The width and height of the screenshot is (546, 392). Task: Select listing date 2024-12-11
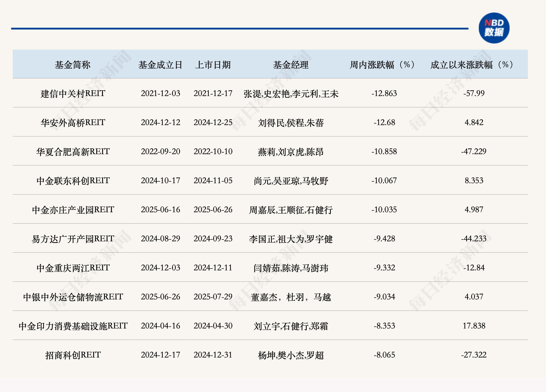coord(213,268)
